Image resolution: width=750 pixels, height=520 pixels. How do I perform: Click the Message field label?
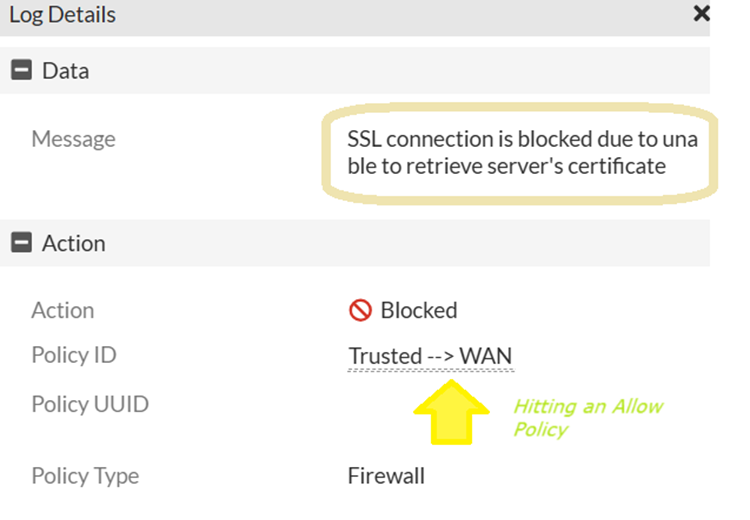(73, 139)
